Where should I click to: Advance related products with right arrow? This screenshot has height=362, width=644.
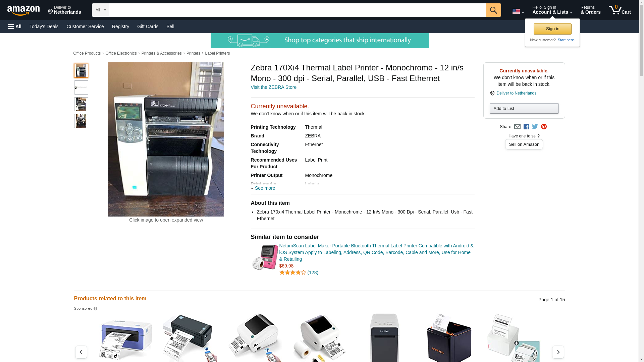point(558,352)
